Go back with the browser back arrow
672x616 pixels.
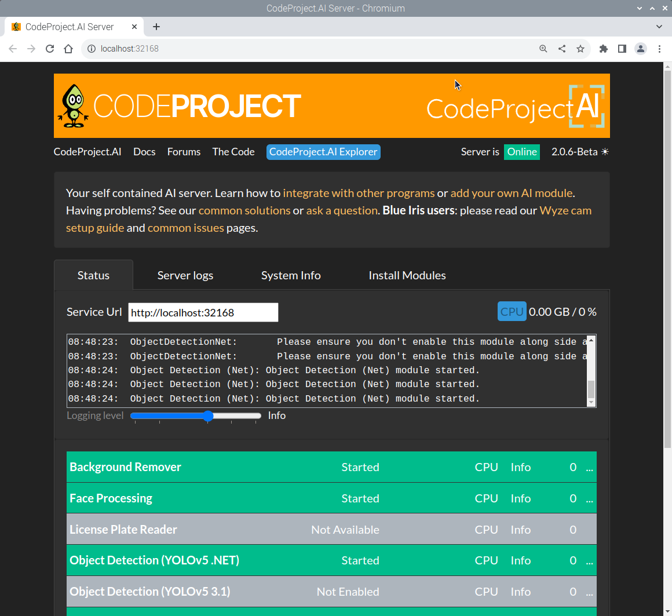pos(13,49)
